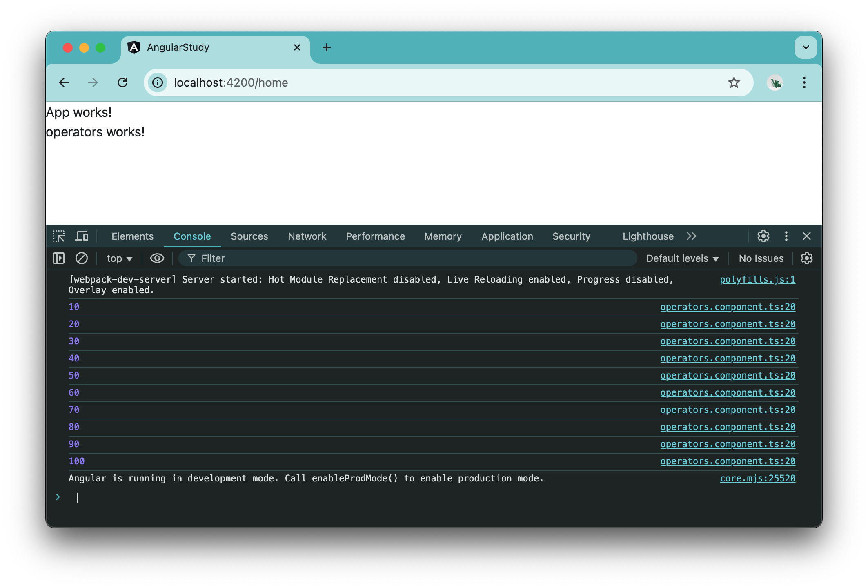Clear the console messages
The image size is (868, 588).
pyautogui.click(x=82, y=258)
